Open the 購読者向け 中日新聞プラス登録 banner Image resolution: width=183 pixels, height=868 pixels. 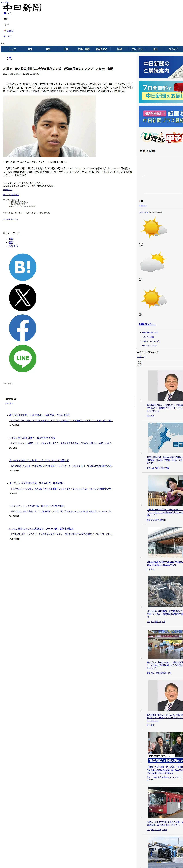161,117
